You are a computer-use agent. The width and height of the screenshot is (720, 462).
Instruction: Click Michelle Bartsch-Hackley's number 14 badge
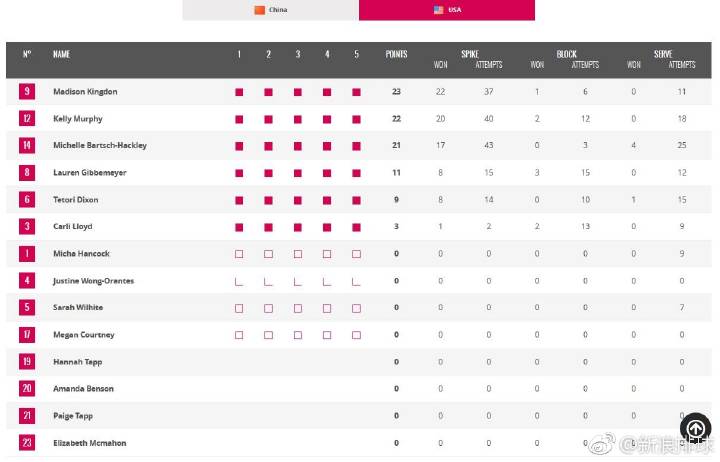coord(26,146)
